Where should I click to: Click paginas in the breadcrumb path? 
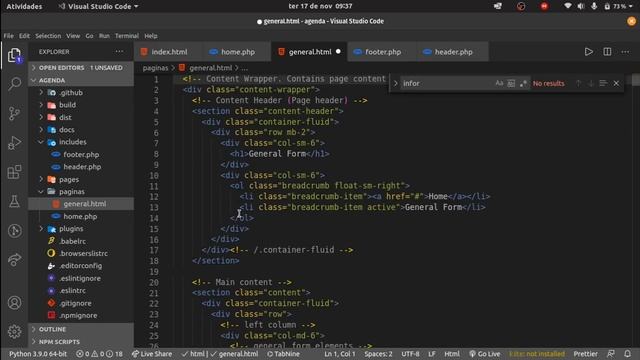(155, 68)
